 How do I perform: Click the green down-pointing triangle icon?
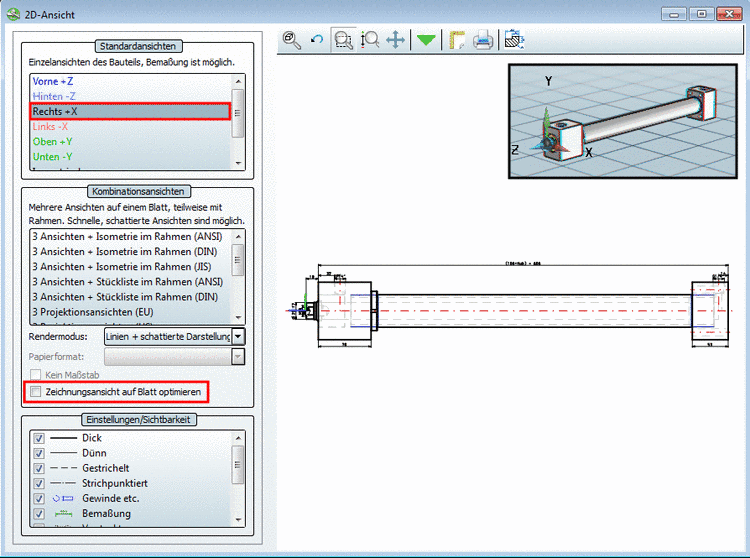coord(426,40)
